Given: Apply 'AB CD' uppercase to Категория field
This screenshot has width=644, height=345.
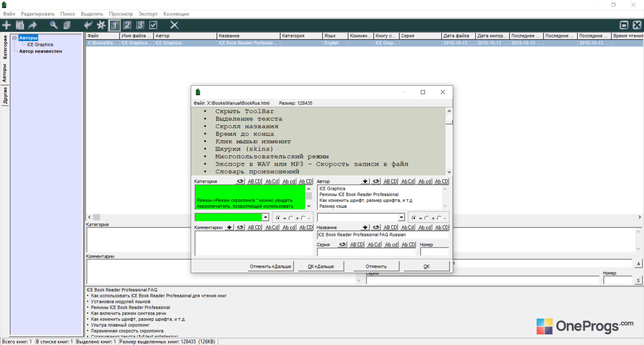Looking at the screenshot, I should tap(255, 181).
